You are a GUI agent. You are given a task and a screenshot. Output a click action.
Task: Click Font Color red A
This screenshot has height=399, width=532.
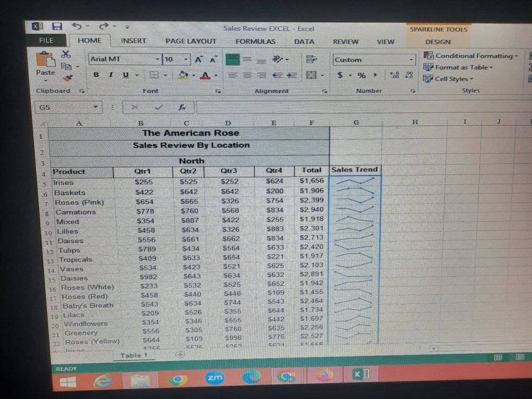pos(205,76)
